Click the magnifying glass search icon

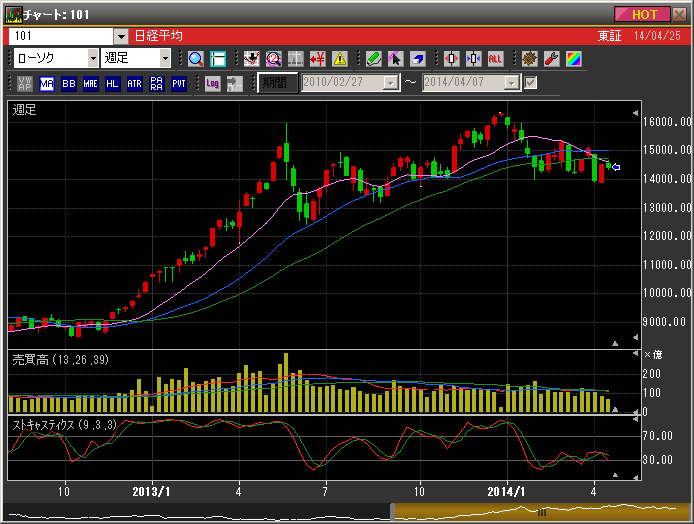coord(195,58)
